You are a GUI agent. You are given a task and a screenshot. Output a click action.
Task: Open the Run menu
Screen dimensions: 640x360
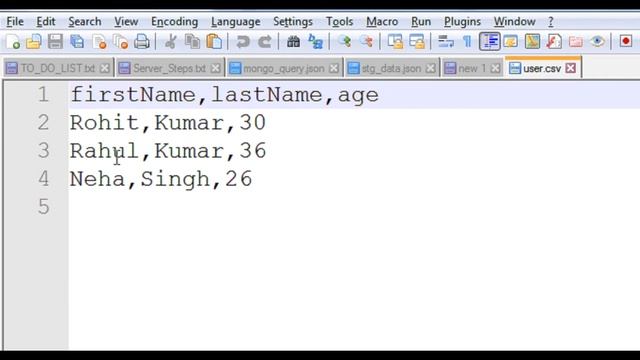[421, 22]
